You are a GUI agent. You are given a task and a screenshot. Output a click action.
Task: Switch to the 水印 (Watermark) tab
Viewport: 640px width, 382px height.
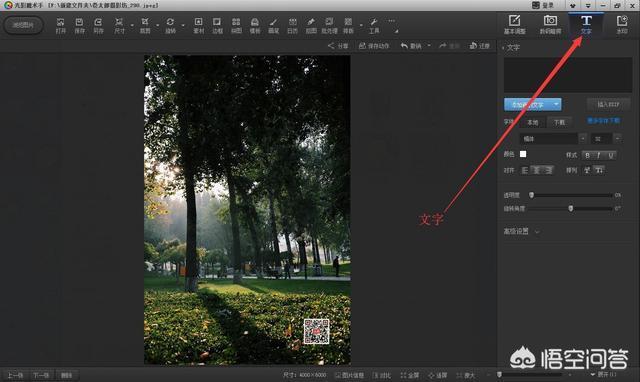click(x=622, y=25)
